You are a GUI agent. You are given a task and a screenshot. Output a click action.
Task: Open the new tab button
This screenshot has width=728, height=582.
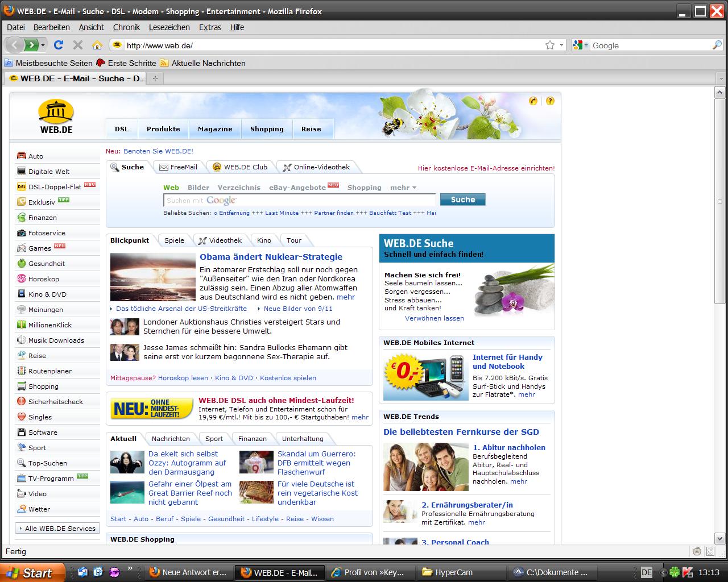(x=155, y=78)
